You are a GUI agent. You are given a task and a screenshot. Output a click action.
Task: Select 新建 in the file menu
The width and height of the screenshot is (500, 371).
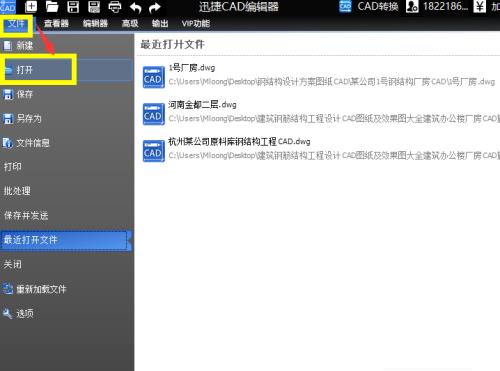point(67,46)
